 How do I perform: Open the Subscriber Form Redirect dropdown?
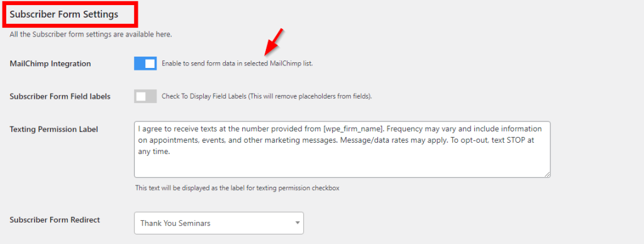coord(219,223)
